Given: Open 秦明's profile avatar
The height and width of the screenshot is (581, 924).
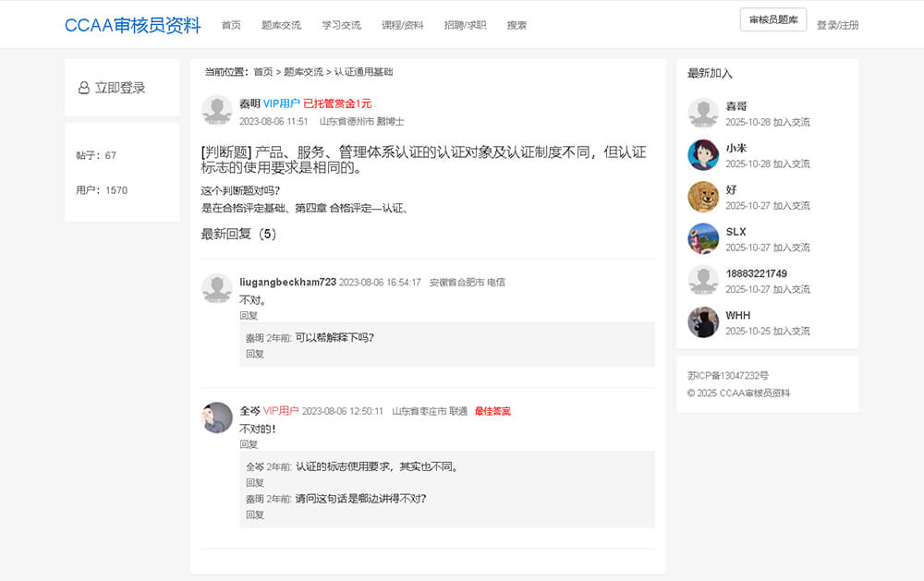Looking at the screenshot, I should tap(216, 110).
